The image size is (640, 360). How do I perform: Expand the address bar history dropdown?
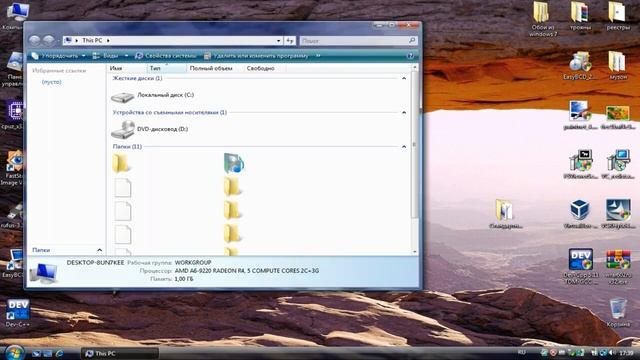click(278, 41)
